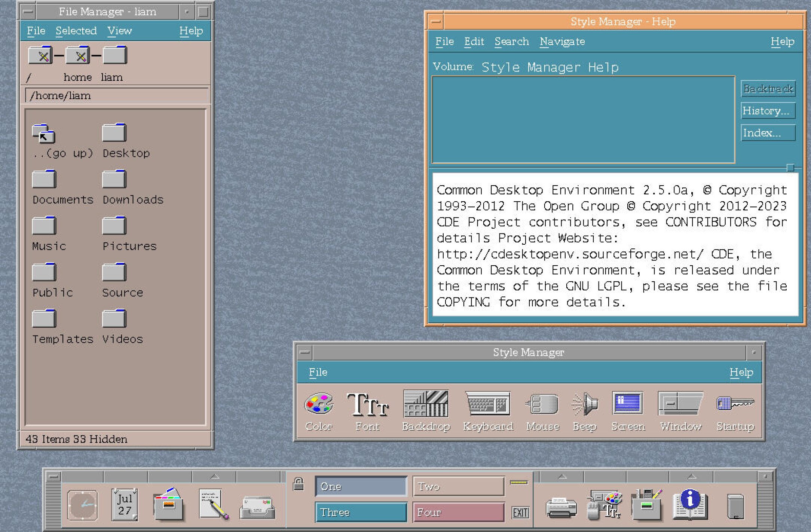Open the Printer icon on front panel
The width and height of the screenshot is (811, 532).
(561, 507)
